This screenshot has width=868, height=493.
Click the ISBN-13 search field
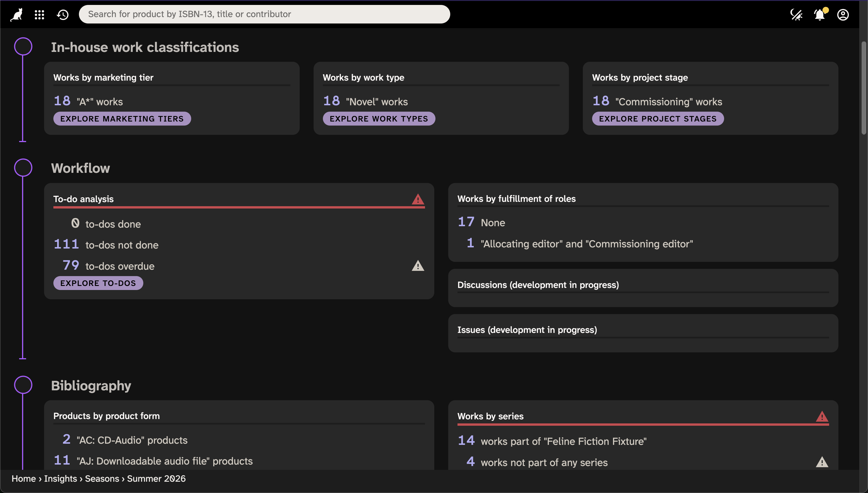pyautogui.click(x=265, y=14)
